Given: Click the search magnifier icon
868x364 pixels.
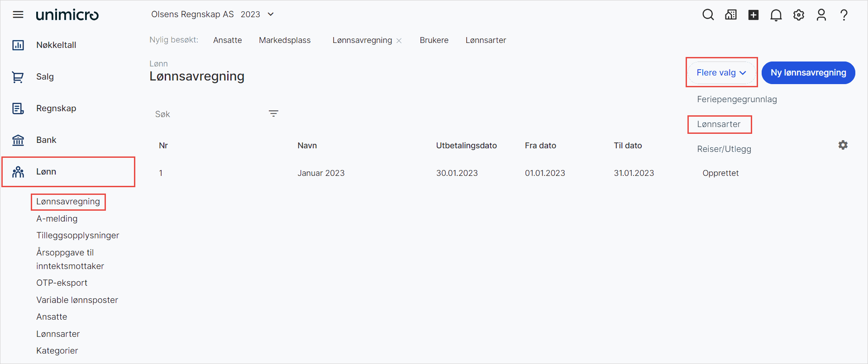Looking at the screenshot, I should pyautogui.click(x=708, y=15).
